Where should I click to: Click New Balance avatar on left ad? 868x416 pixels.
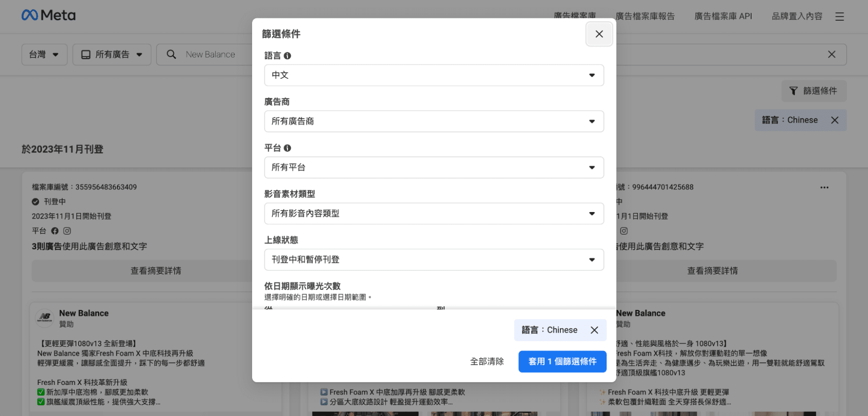click(45, 318)
